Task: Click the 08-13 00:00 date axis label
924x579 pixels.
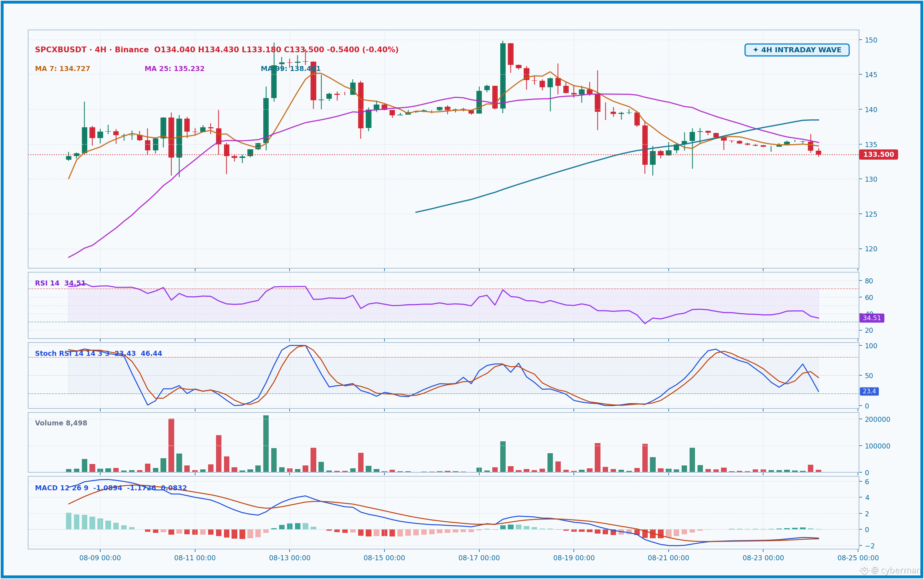Action: tap(290, 558)
